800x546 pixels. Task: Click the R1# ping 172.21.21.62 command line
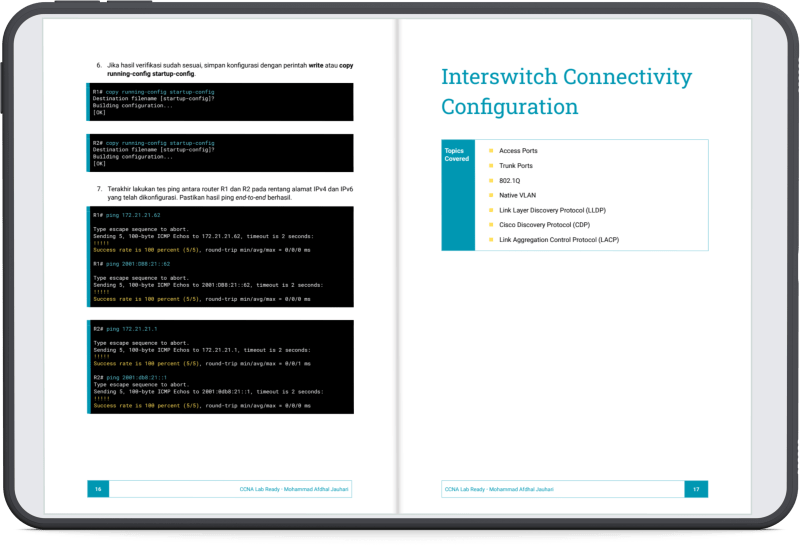click(x=127, y=215)
